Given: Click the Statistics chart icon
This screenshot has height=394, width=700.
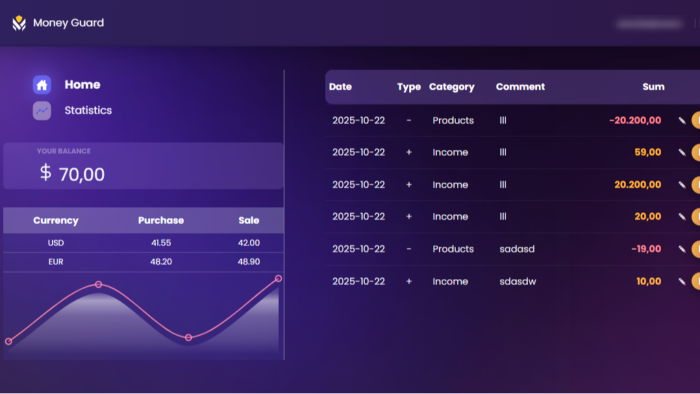Looking at the screenshot, I should [x=42, y=111].
